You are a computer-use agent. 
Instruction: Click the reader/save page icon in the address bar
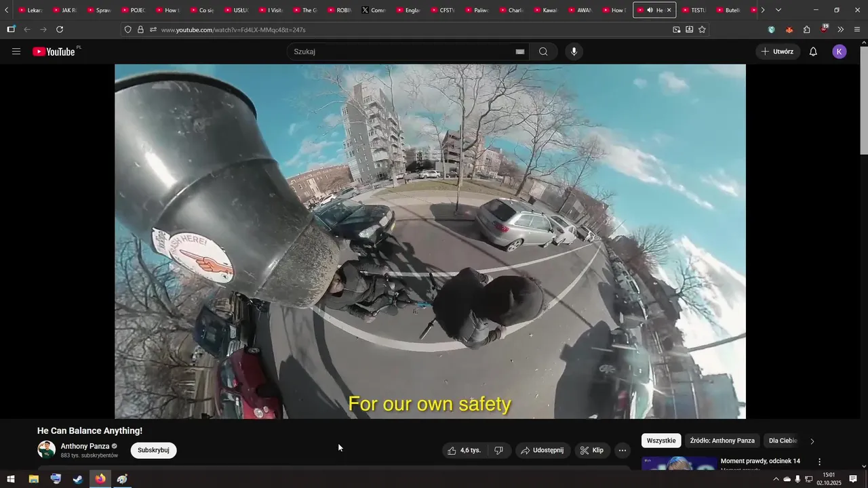(689, 30)
